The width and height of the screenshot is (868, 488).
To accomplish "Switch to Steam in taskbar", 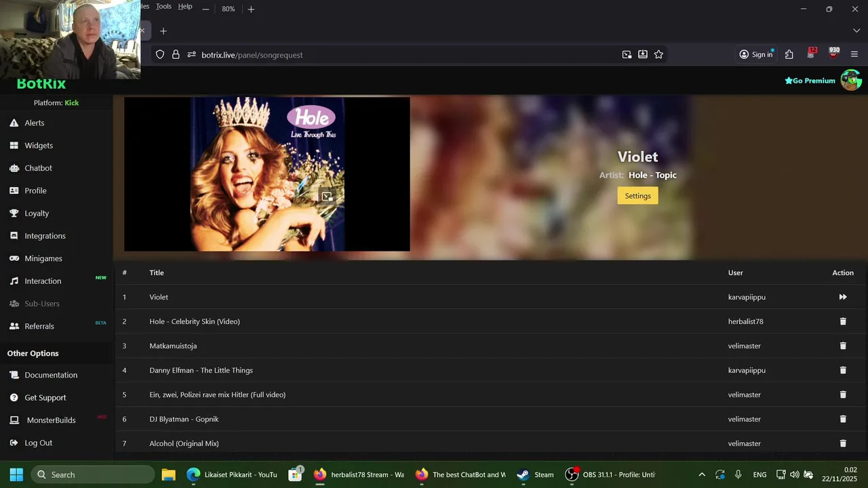I will pyautogui.click(x=536, y=474).
